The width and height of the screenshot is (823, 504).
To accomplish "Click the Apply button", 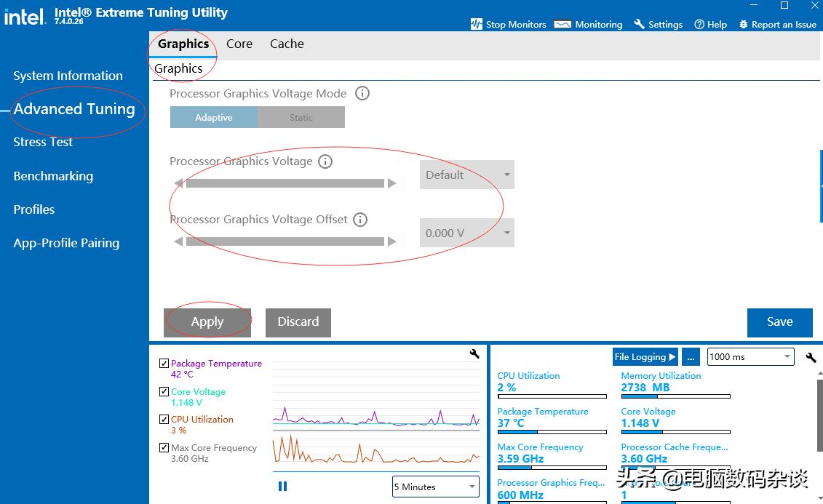I will (207, 322).
